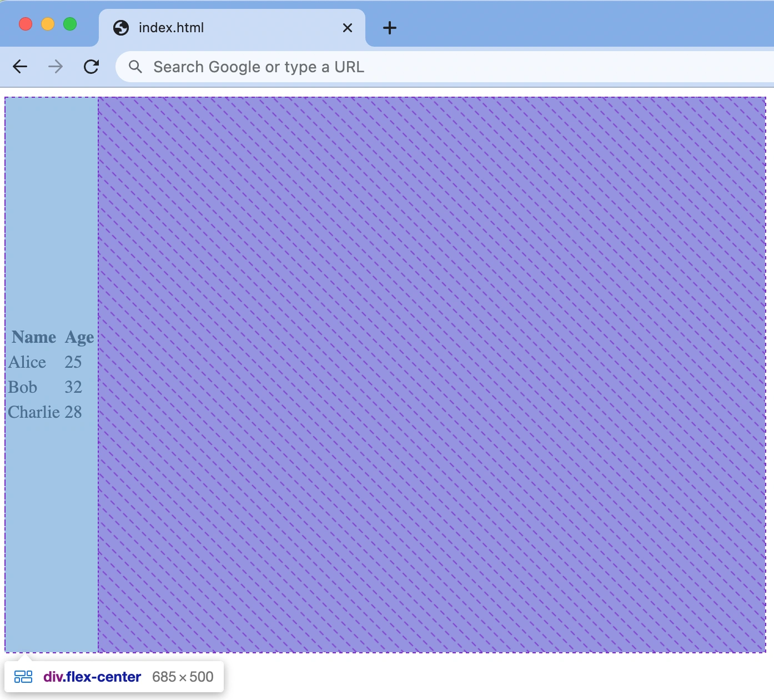Click the Age column header
This screenshot has height=700, width=774.
click(x=78, y=337)
